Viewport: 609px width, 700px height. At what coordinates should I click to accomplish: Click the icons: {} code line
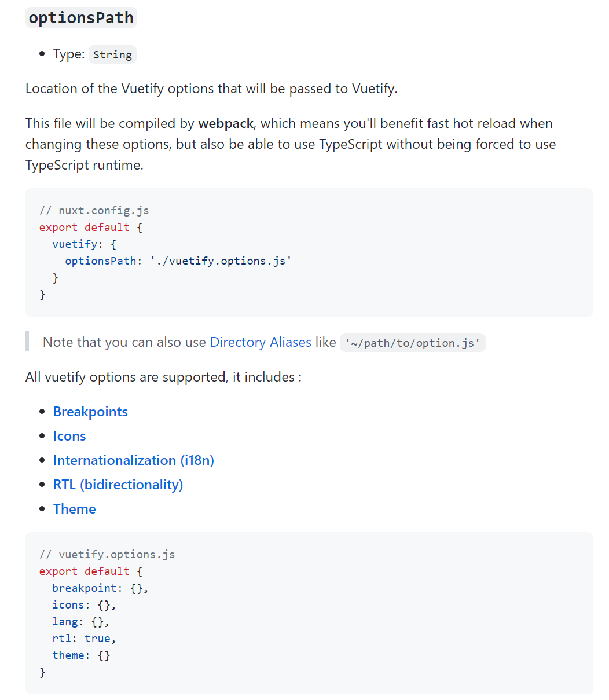[85, 604]
